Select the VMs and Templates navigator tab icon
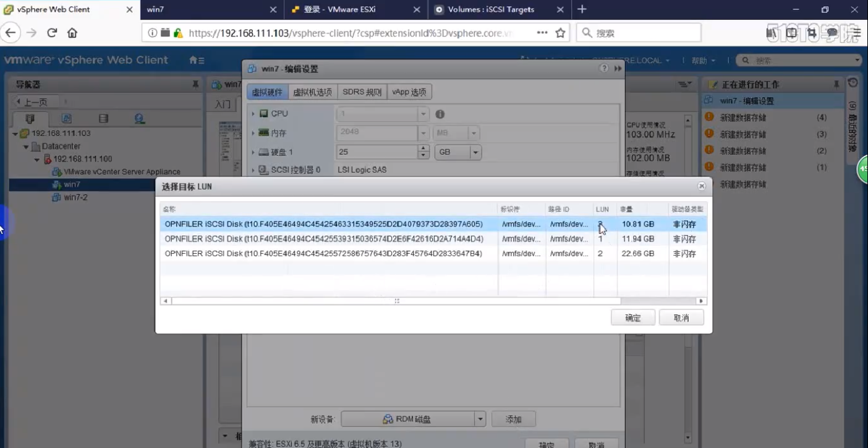868x448 pixels. point(67,119)
